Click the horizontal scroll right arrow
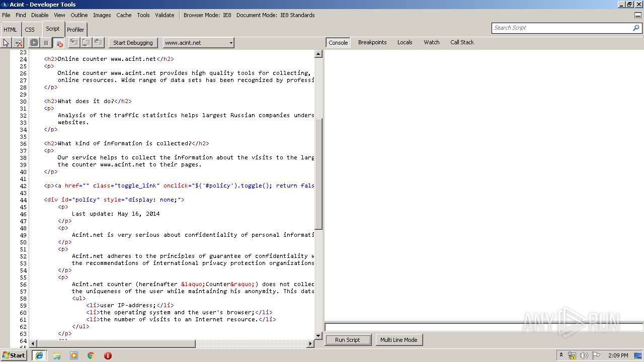This screenshot has width=644, height=362. coord(310,344)
